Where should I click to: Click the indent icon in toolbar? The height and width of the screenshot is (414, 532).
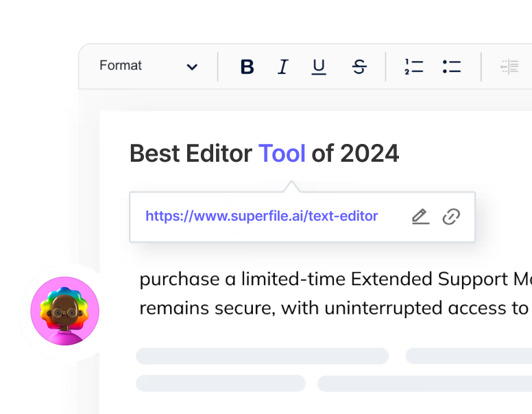[509, 66]
